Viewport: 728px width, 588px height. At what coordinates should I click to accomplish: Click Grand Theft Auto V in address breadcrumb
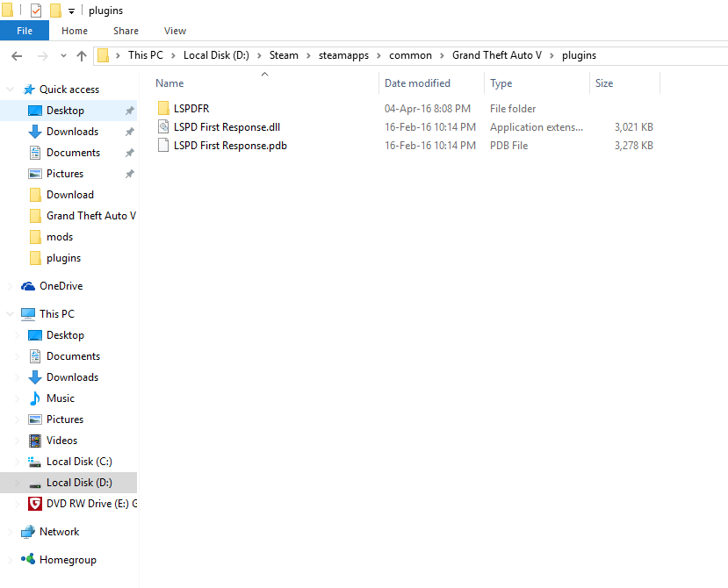(x=497, y=55)
